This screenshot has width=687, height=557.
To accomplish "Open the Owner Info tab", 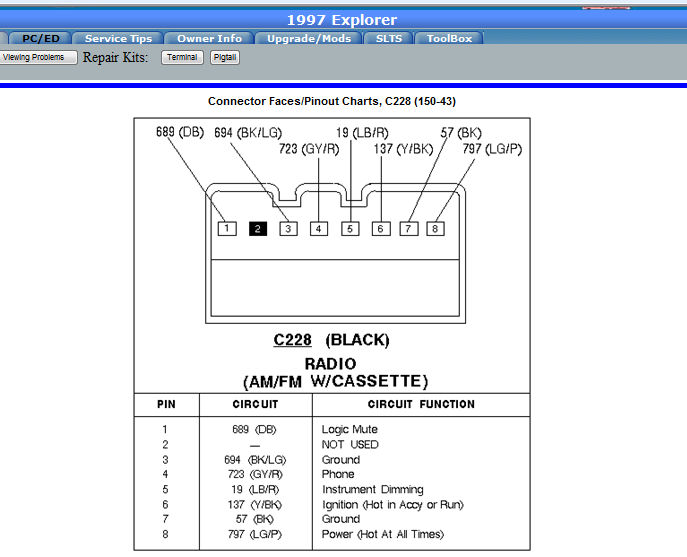I will pos(209,39).
